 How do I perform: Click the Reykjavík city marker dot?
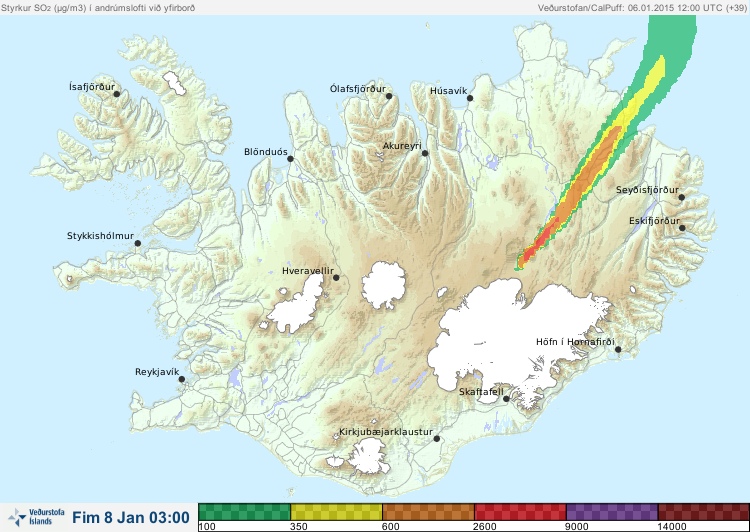(182, 379)
